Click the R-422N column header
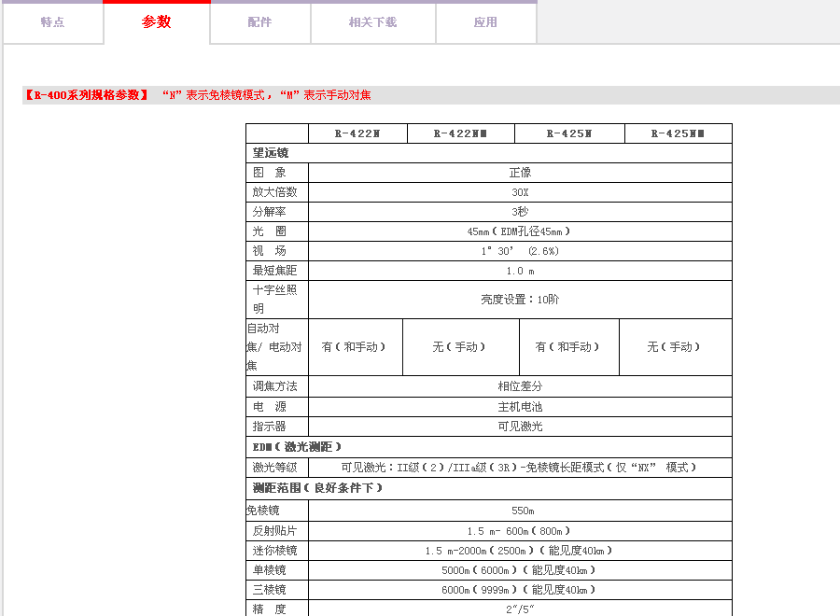The height and width of the screenshot is (616, 840). (x=357, y=133)
